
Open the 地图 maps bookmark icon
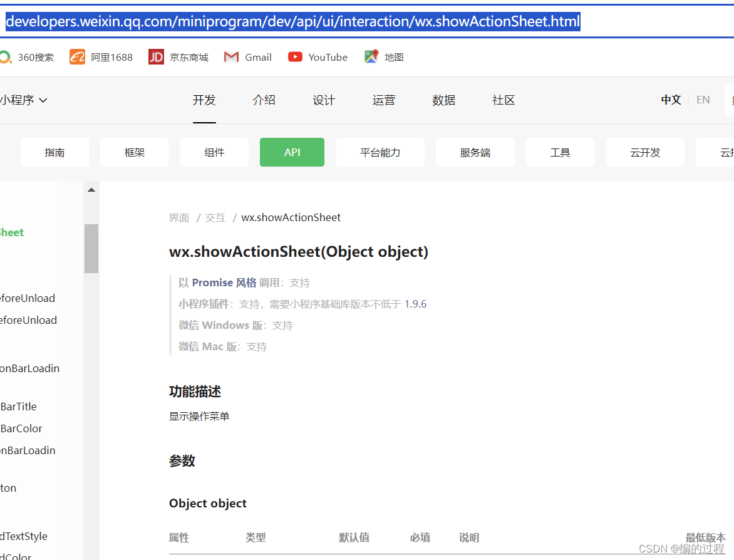coord(371,56)
